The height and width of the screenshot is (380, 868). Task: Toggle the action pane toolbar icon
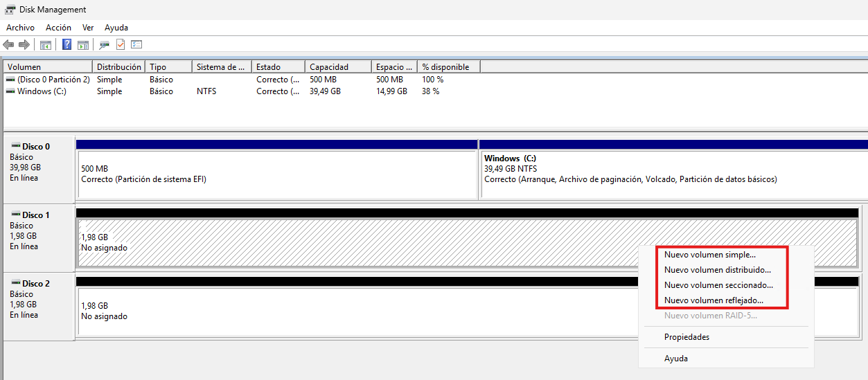[x=83, y=45]
